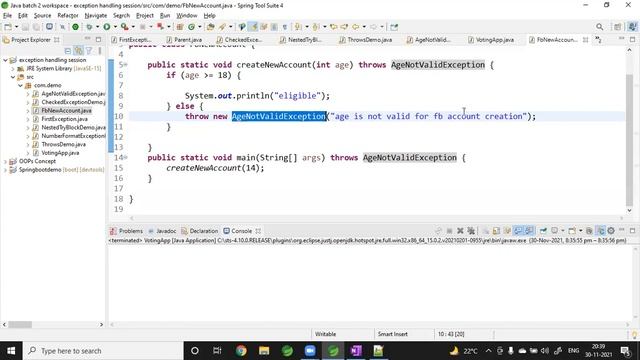
Task: Toggle Show Console on standard error
Action: click(529, 231)
